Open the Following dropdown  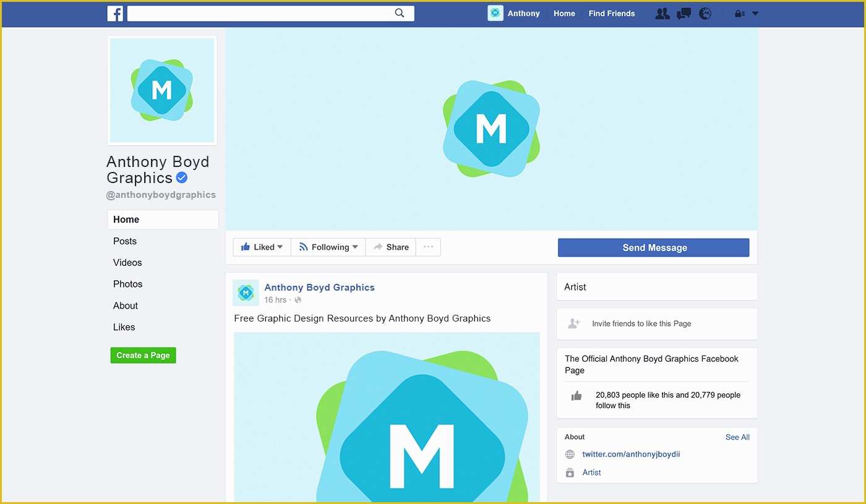tap(328, 247)
